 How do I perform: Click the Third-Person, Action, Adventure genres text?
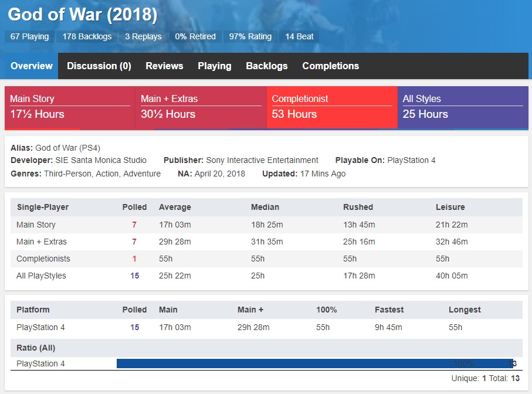[102, 174]
